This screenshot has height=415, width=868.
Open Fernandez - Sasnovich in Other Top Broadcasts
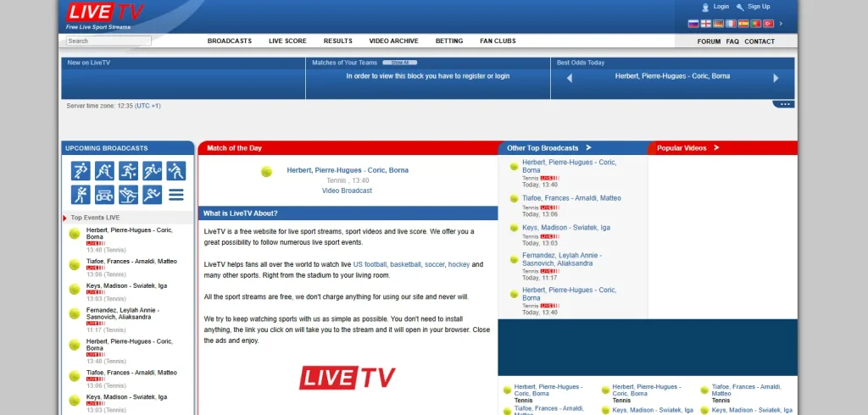point(562,259)
